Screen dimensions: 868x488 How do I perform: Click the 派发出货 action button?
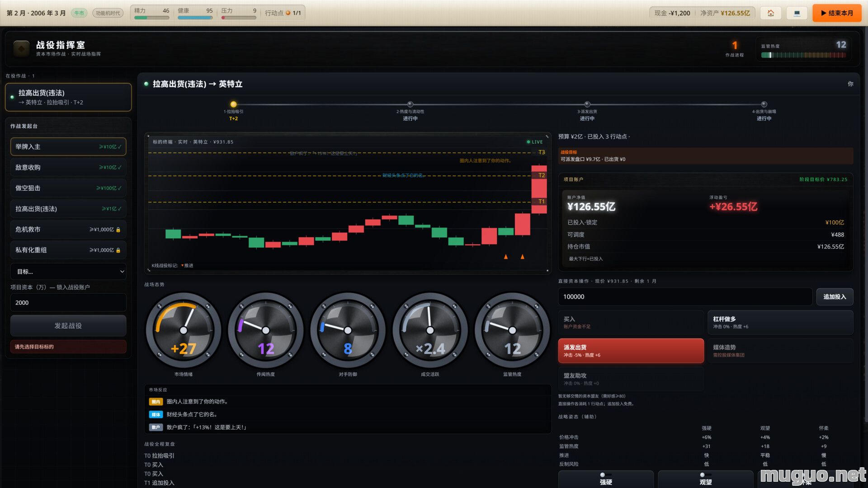click(x=631, y=351)
